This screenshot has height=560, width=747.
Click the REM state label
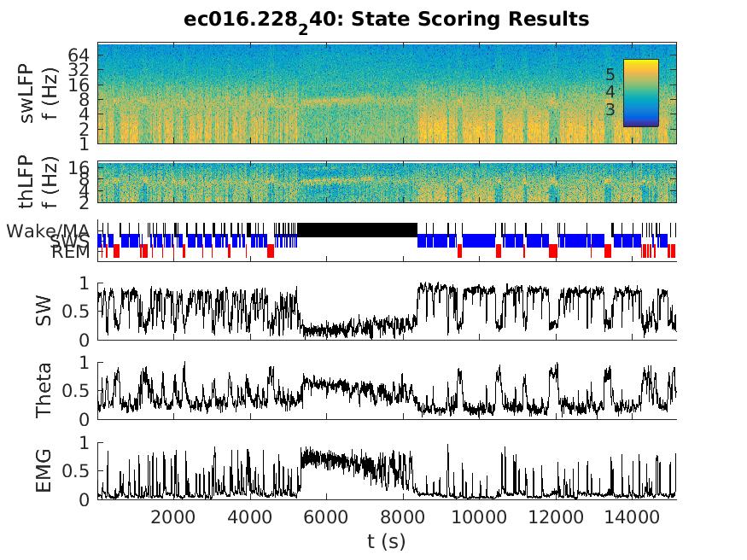pyautogui.click(x=70, y=253)
